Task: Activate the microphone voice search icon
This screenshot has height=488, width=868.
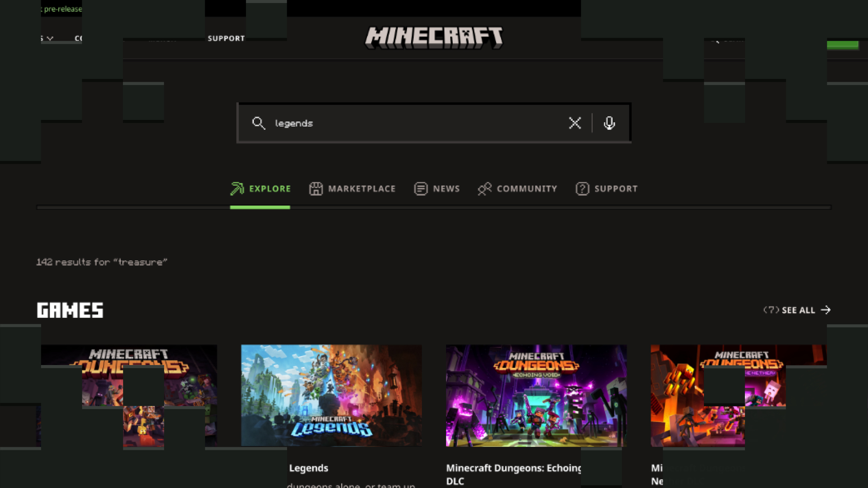Action: point(609,123)
